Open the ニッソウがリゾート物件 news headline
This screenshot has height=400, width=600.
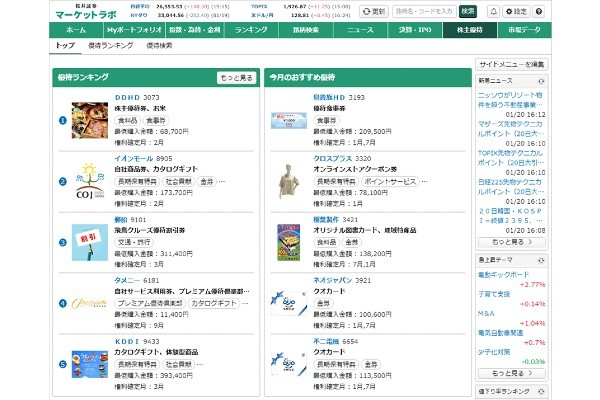pos(510,100)
